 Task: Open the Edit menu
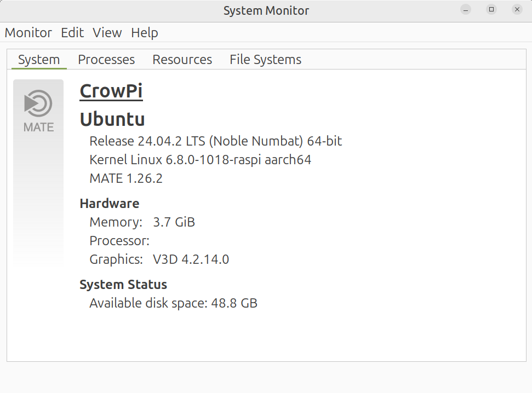click(x=72, y=33)
